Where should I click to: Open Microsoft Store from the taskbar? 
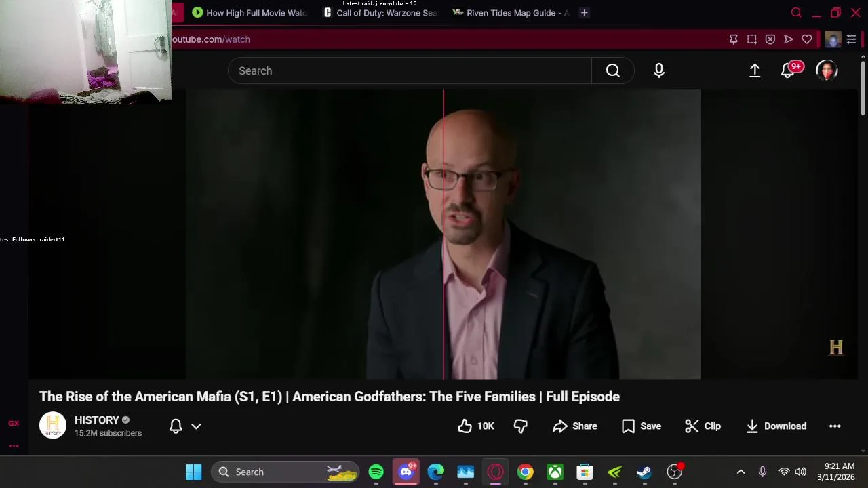pyautogui.click(x=585, y=472)
